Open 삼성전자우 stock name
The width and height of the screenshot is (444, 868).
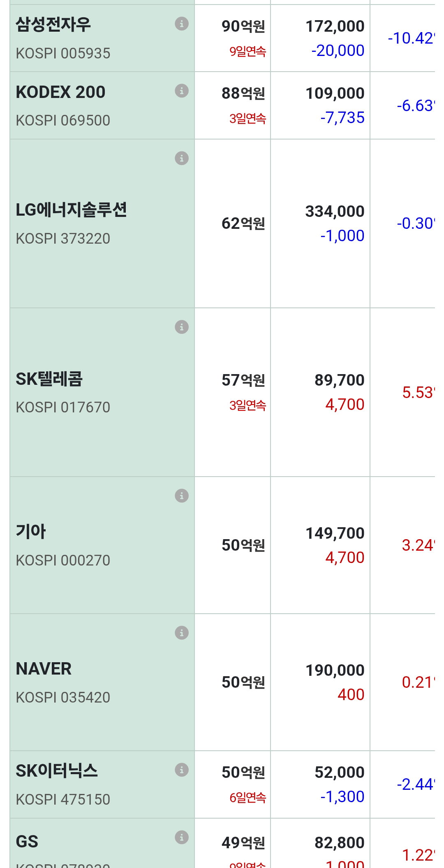pyautogui.click(x=53, y=25)
